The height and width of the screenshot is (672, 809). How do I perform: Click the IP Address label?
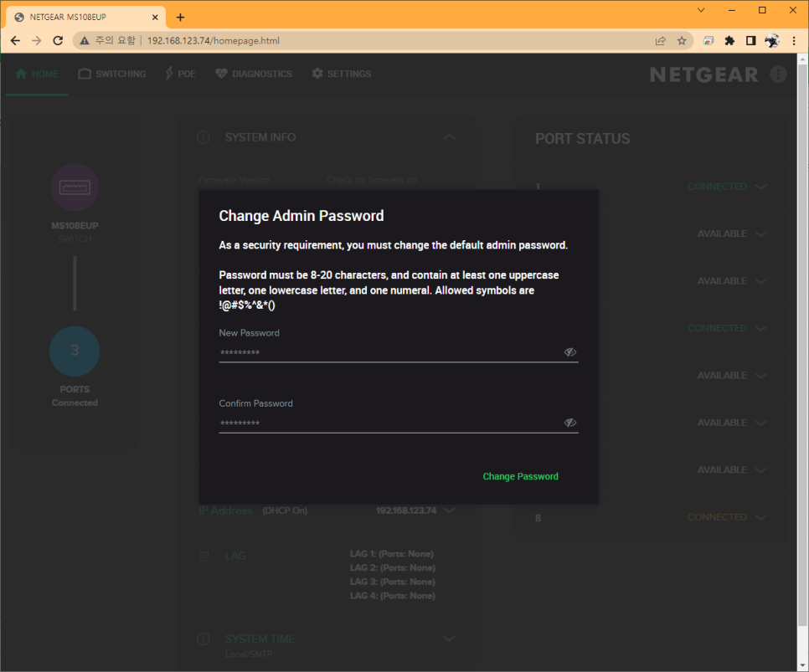[x=225, y=510]
